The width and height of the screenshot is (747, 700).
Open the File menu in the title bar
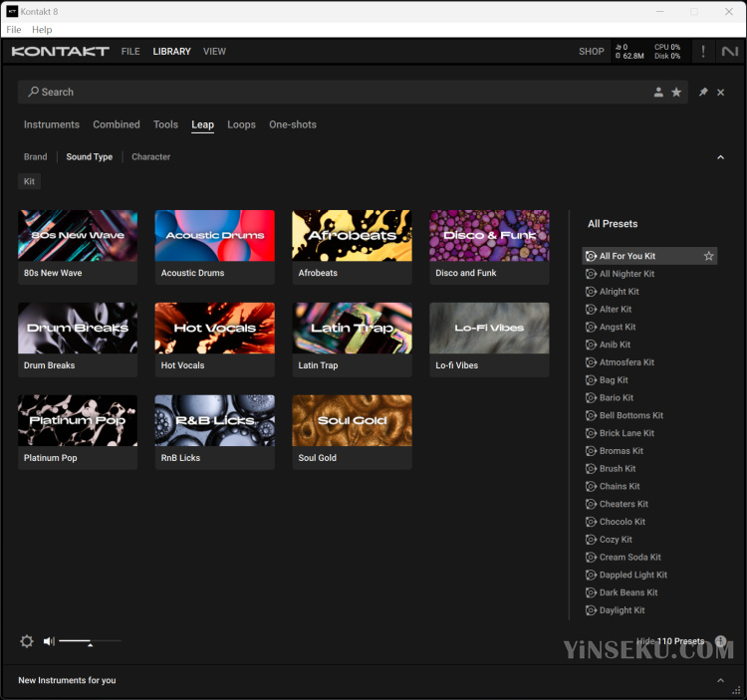point(13,30)
